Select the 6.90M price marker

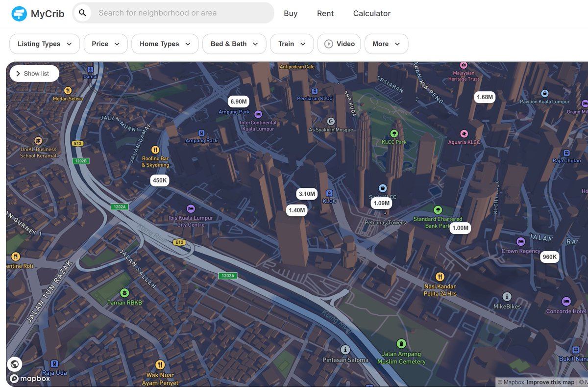tap(239, 102)
